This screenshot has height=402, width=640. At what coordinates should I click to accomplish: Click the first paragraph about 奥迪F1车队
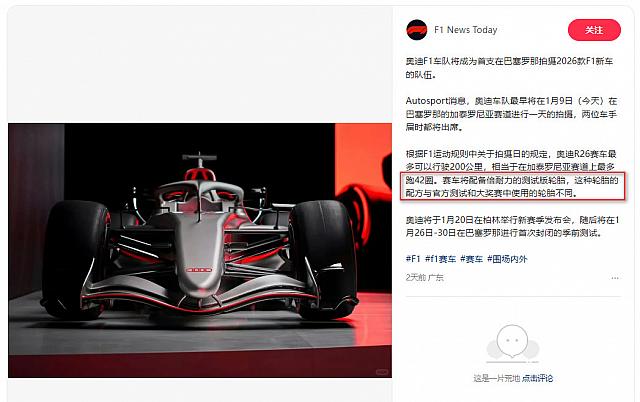pyautogui.click(x=509, y=68)
